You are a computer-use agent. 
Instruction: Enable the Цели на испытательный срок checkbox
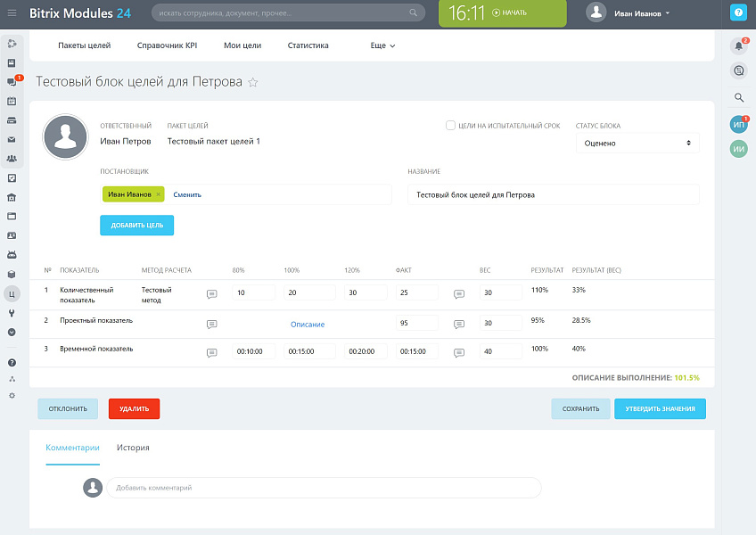tap(451, 126)
